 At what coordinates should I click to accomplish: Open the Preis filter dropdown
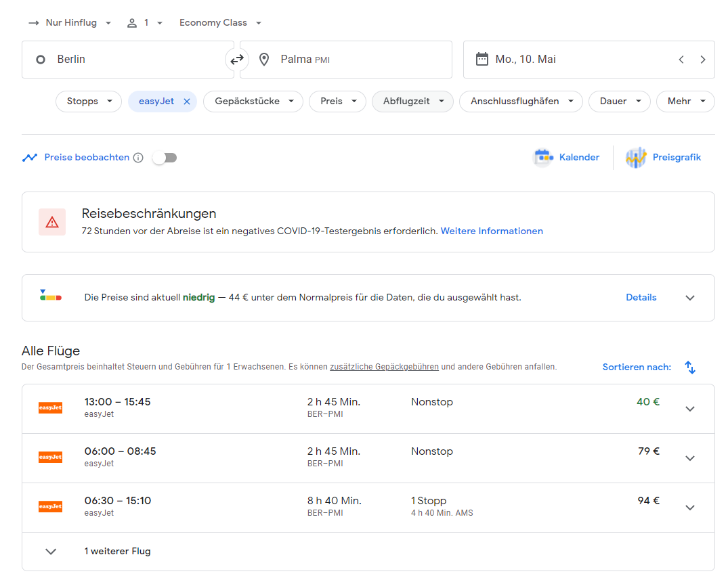coord(337,102)
